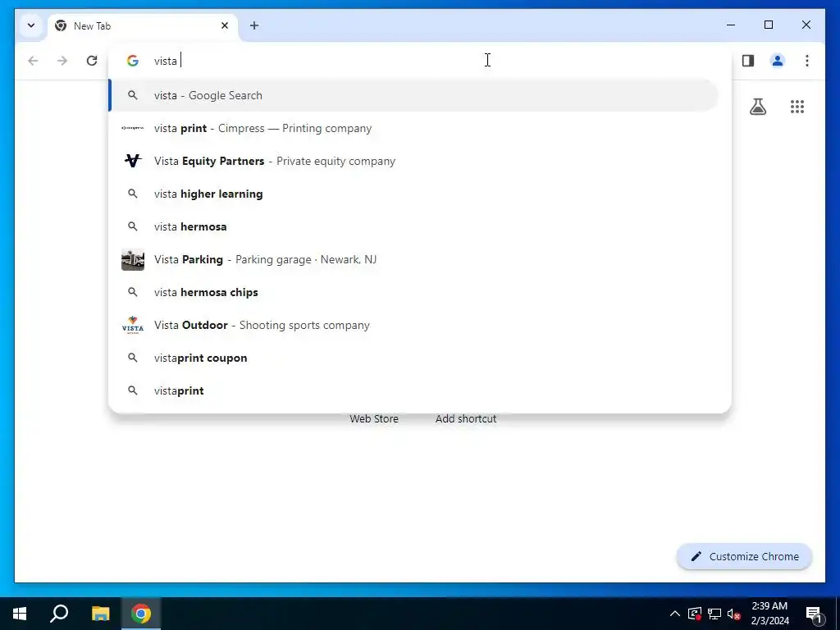Screen dimensions: 840x630
Task: Open File Explorer from taskbar
Action: 100,614
